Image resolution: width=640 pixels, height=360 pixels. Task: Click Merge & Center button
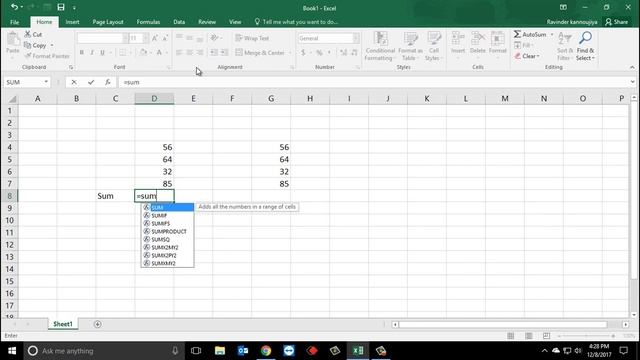click(x=260, y=53)
